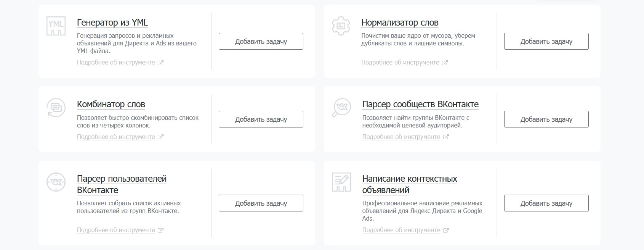Add task for Генератор из YML
Image resolution: width=644 pixels, height=250 pixels.
(x=261, y=41)
